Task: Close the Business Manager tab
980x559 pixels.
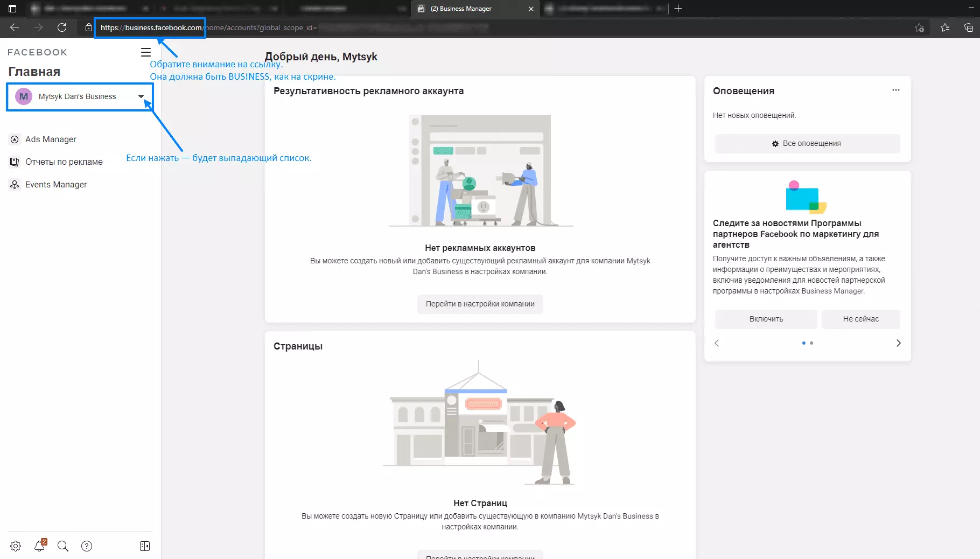Action: coord(531,9)
